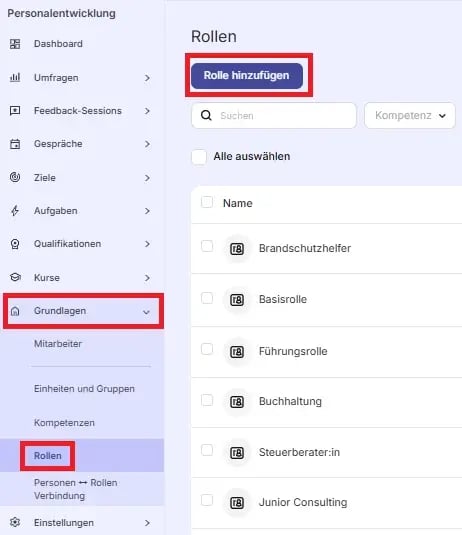The height and width of the screenshot is (535, 462).
Task: Select the Steuerberater:in row checkbox
Action: click(x=207, y=450)
